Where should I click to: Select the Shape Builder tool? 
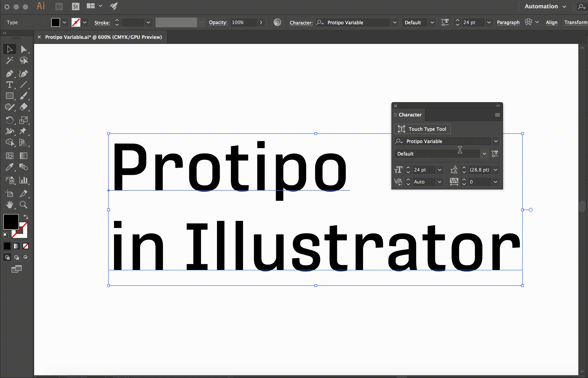tap(9, 142)
